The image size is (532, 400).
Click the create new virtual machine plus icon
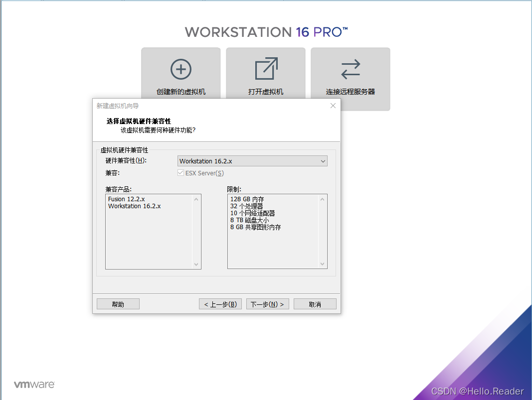click(181, 69)
